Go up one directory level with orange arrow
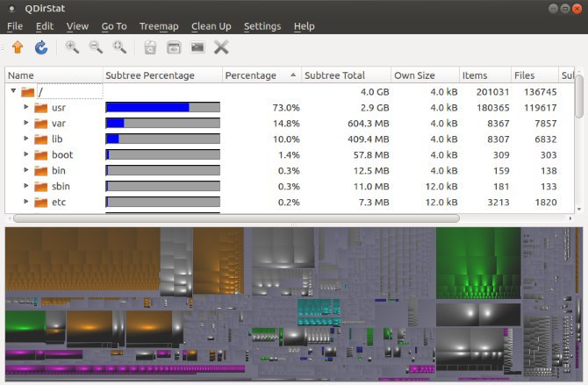Viewport: 588px width, 385px height. [x=18, y=47]
